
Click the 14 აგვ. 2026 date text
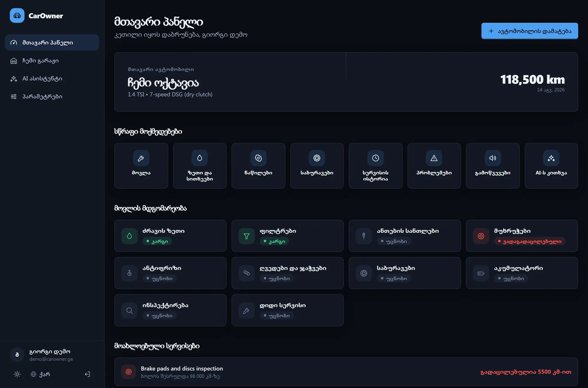click(x=551, y=90)
